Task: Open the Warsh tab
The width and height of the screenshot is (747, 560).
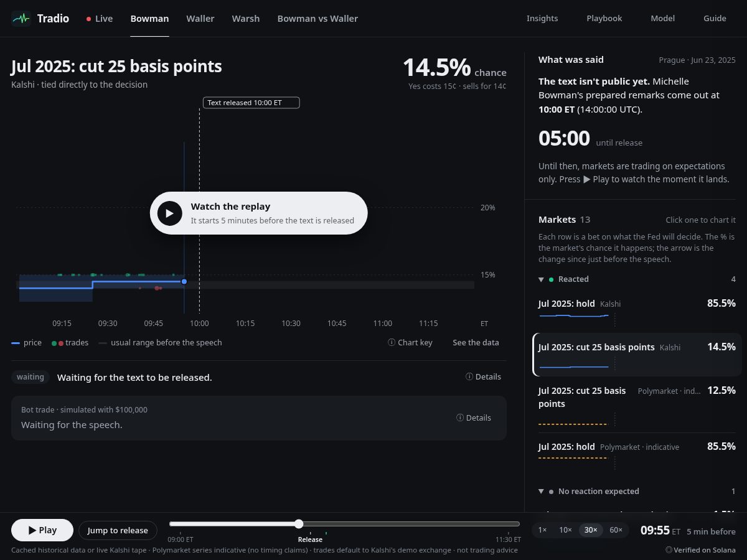Action: pos(246,19)
